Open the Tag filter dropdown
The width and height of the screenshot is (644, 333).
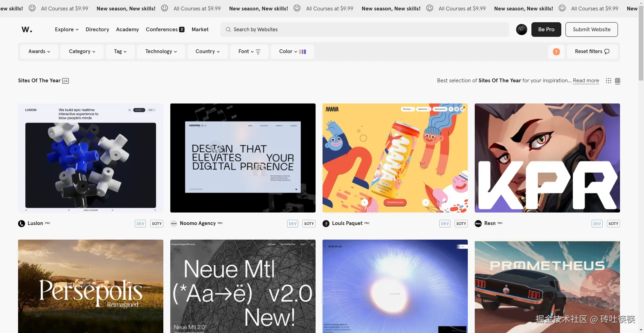pos(120,51)
